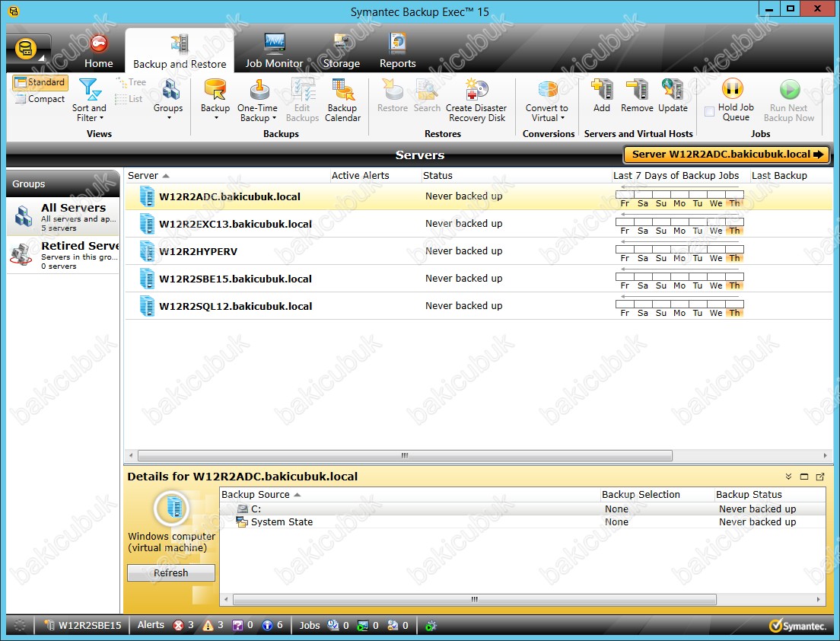Open the One-Time Backup dropdown
The height and width of the screenshot is (641, 840).
pos(258,100)
